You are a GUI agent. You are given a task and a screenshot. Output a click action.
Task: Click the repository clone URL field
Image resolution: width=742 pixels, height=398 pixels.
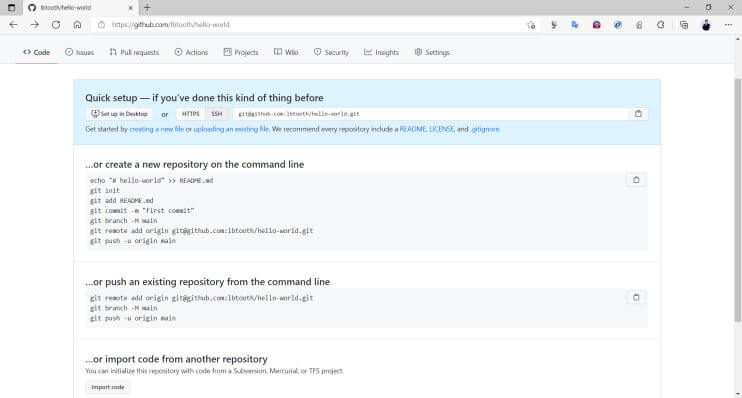(431, 114)
